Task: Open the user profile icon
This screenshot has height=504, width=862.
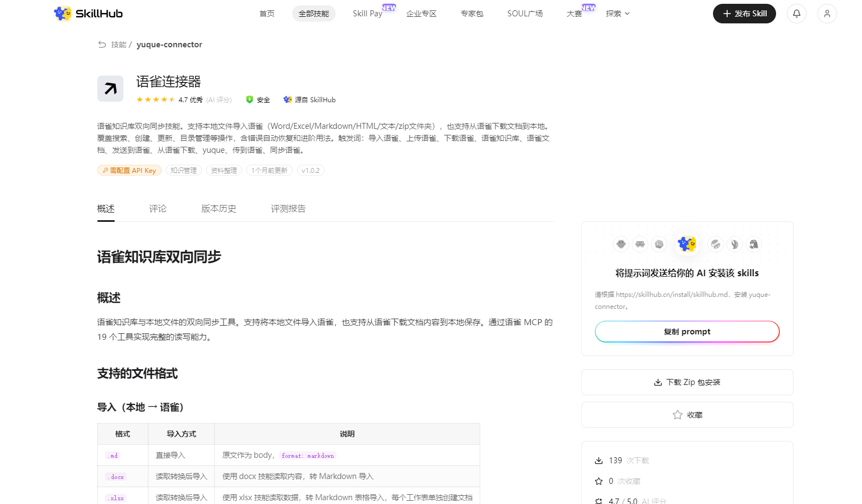Action: 827,14
